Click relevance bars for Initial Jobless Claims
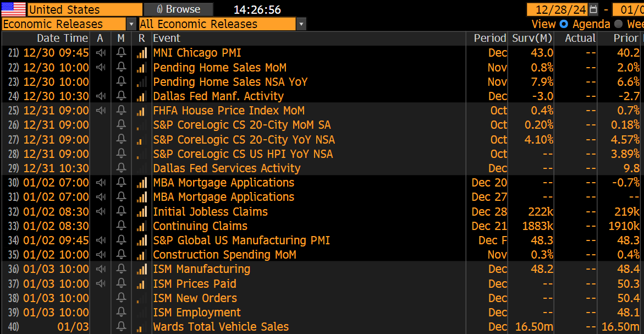 (142, 212)
